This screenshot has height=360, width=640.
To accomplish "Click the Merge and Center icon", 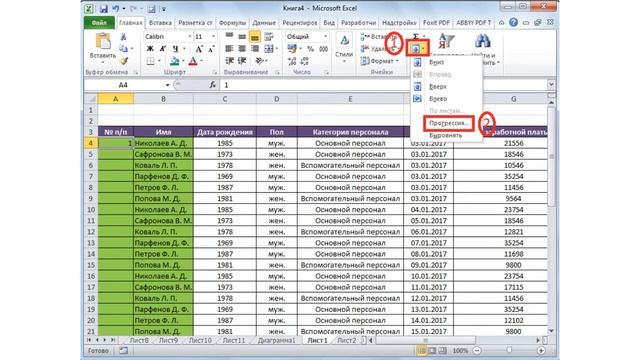I will 269,49.
